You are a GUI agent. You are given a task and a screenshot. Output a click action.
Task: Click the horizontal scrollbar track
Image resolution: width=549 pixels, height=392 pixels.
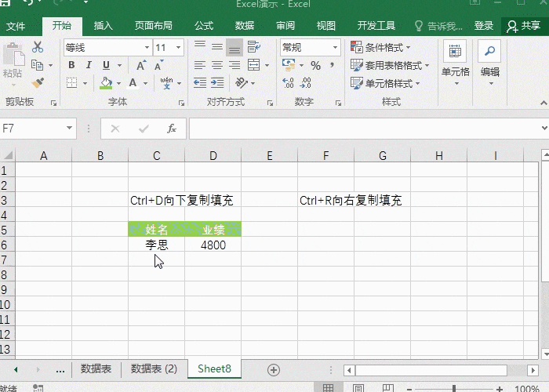[x=431, y=370]
